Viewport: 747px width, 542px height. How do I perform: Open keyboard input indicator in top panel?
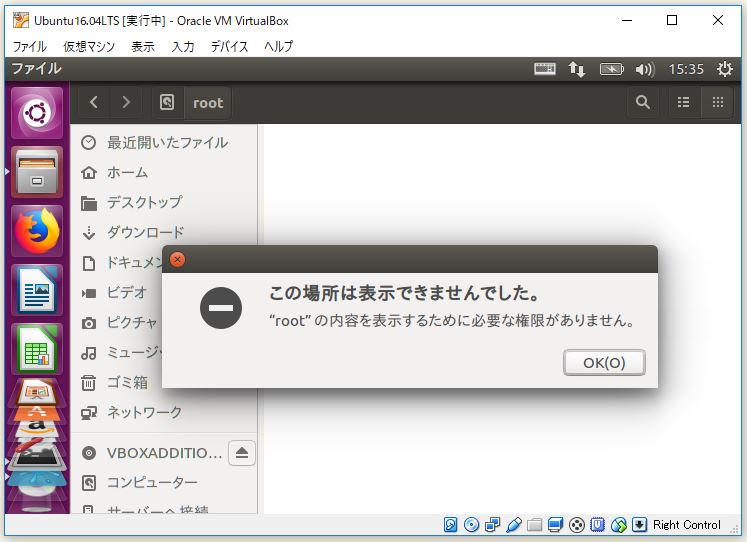pyautogui.click(x=545, y=69)
